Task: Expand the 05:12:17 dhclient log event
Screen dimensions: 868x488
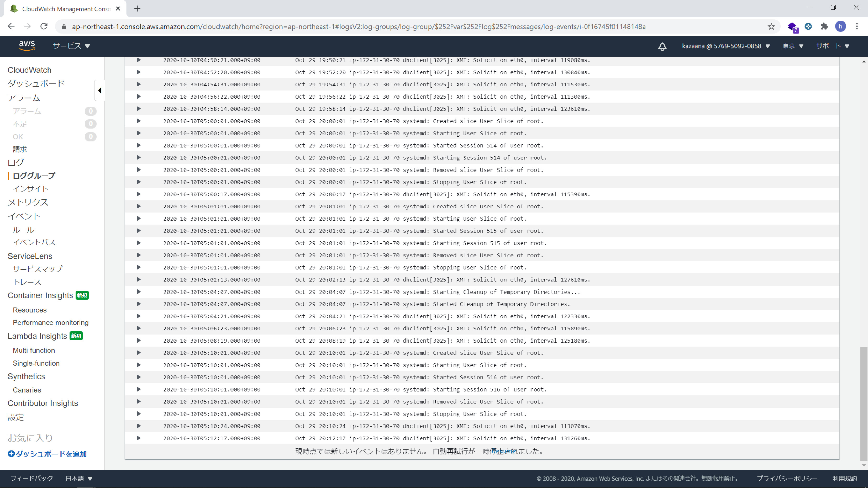Action: [139, 438]
